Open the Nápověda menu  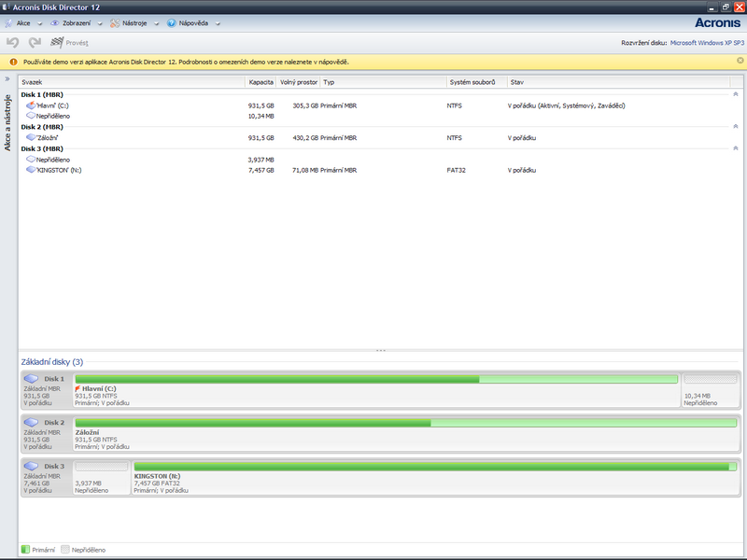(x=193, y=22)
